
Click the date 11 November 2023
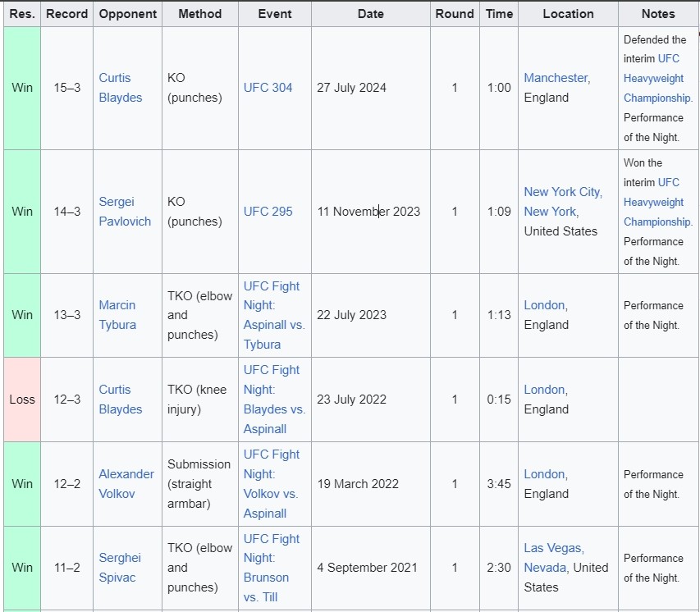(x=368, y=212)
